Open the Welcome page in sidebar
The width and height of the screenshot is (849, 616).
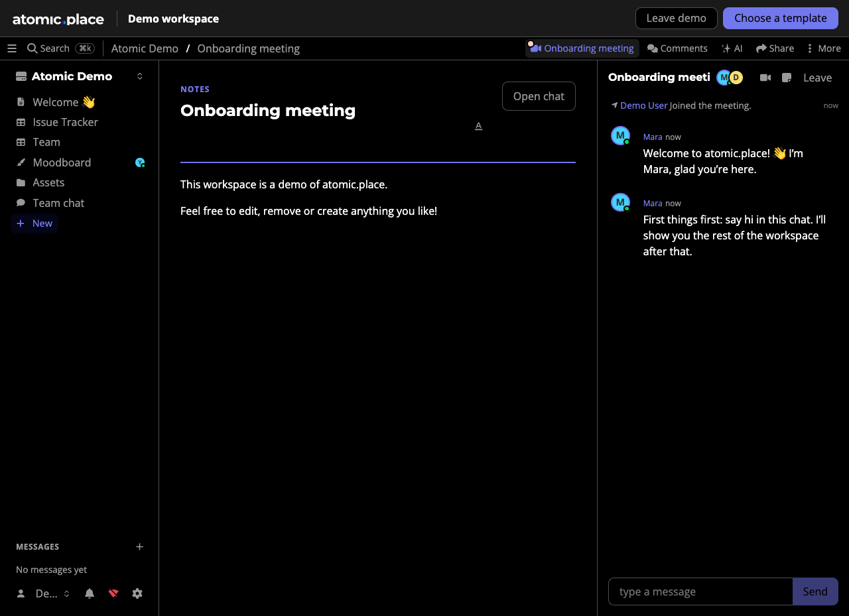click(64, 102)
